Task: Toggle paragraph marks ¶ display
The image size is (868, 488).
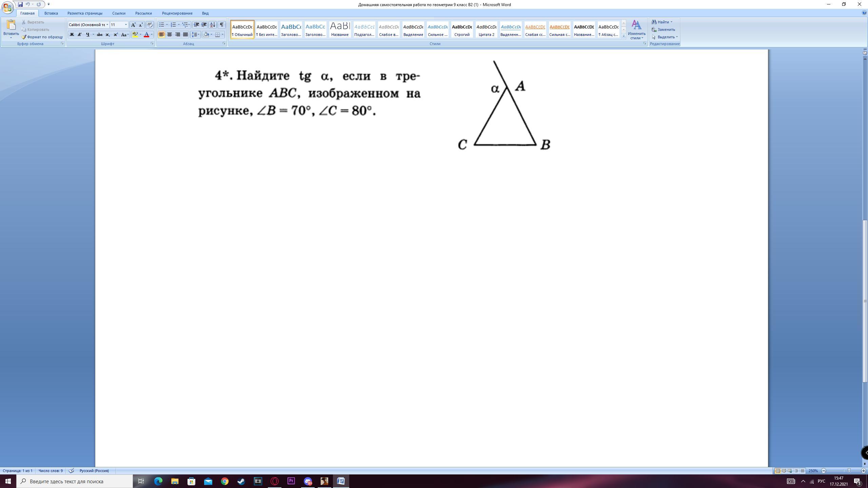Action: (x=222, y=25)
